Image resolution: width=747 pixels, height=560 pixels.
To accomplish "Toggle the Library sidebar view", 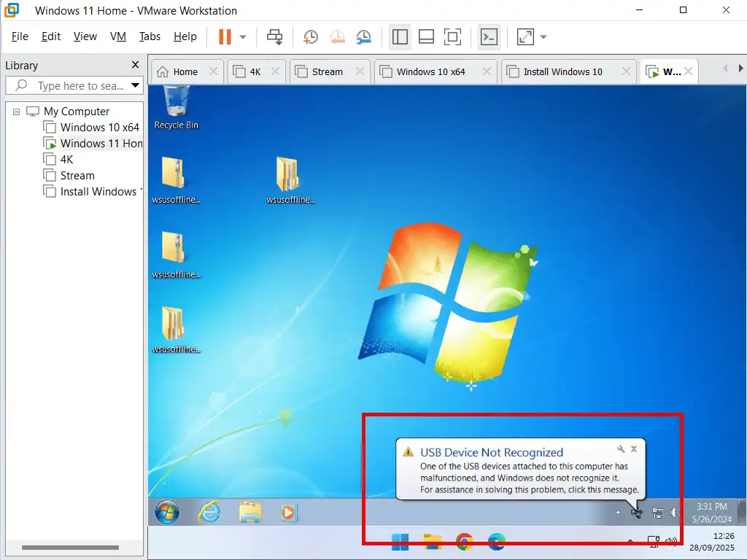I will [x=400, y=36].
